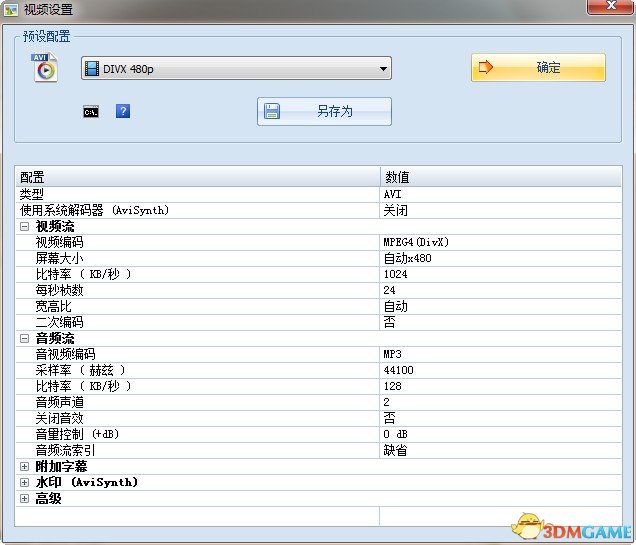Expand the 高级 section
The image size is (636, 545).
click(x=24, y=498)
